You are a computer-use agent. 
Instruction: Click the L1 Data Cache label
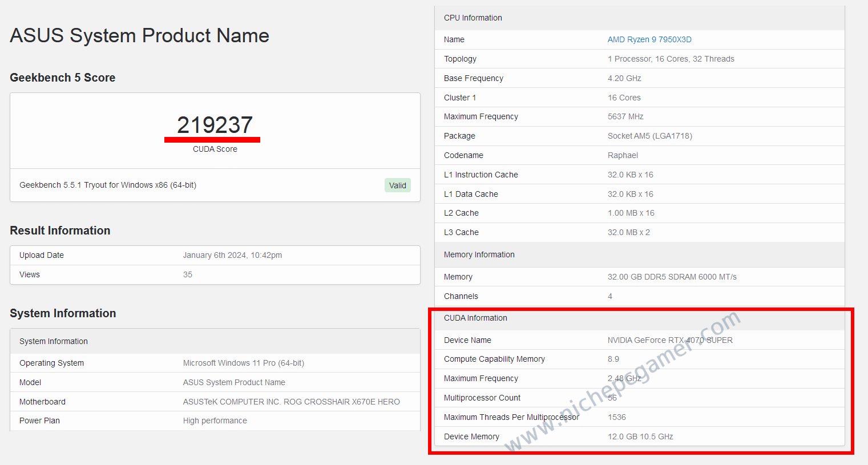click(x=471, y=194)
